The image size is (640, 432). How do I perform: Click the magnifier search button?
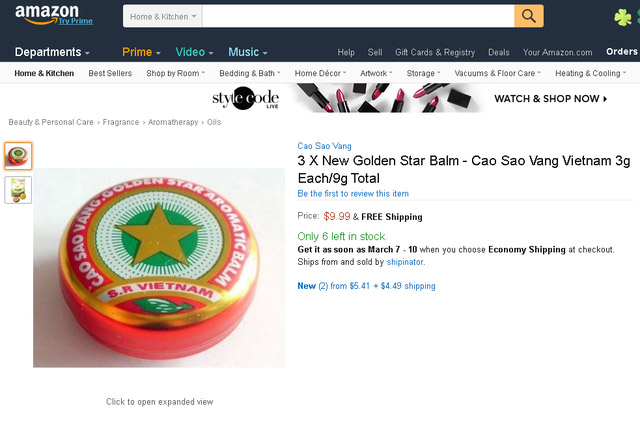point(529,16)
